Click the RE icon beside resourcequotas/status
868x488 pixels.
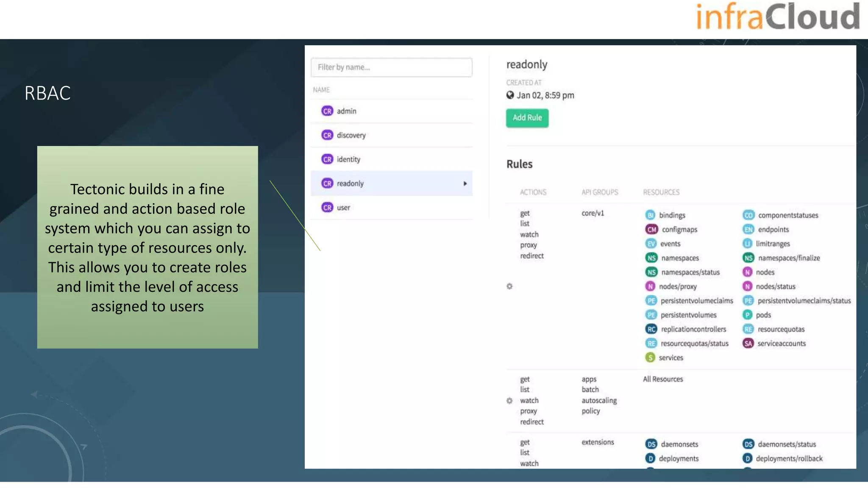pos(651,344)
